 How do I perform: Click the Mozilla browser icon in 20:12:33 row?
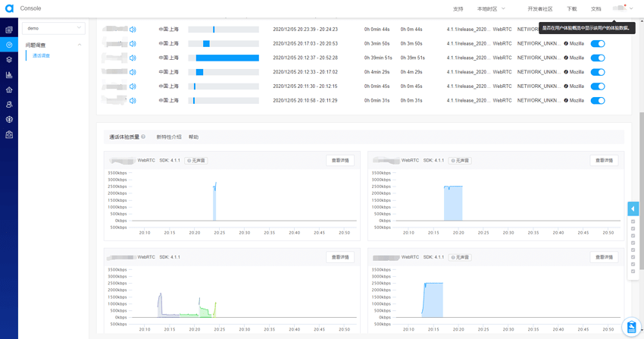click(x=566, y=72)
